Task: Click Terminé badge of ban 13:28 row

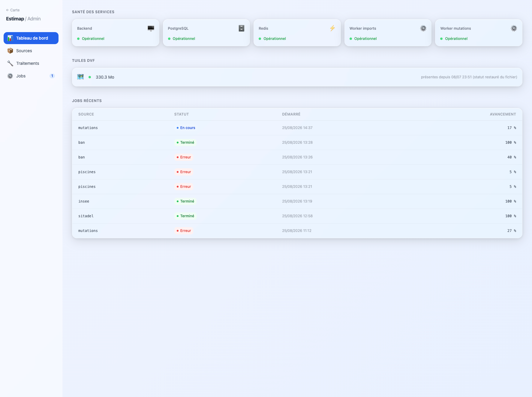Action: [x=185, y=143]
